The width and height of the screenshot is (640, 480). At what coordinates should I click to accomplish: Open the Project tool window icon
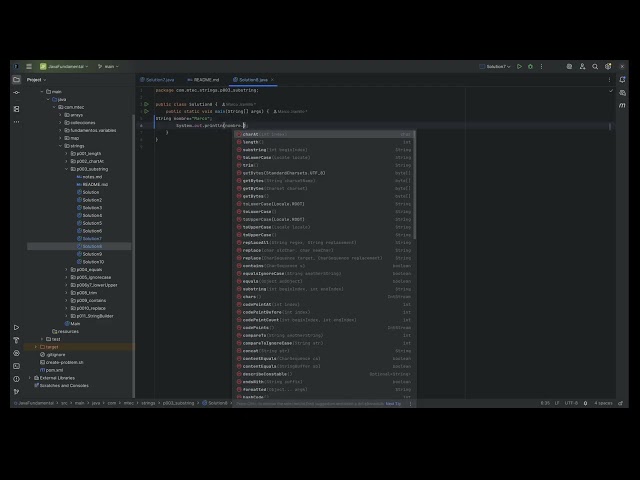(x=16, y=80)
